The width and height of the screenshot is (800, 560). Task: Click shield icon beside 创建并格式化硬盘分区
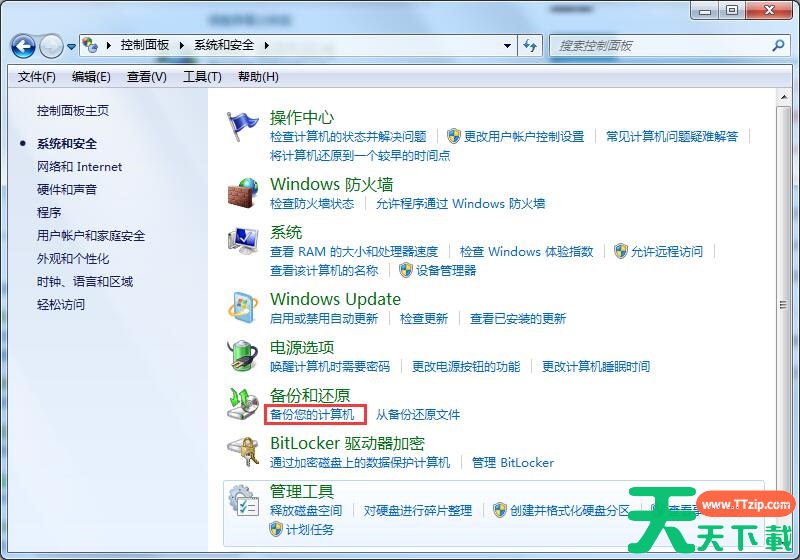(x=499, y=510)
